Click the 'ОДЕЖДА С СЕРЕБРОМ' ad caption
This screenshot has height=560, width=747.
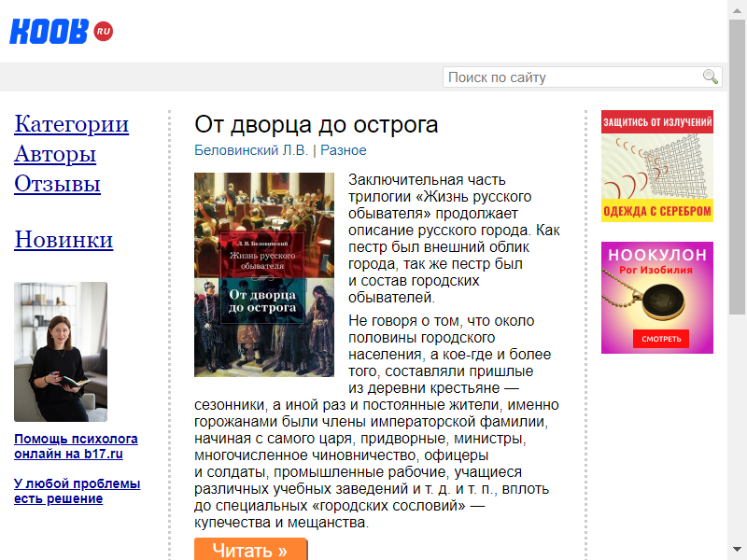(x=657, y=212)
